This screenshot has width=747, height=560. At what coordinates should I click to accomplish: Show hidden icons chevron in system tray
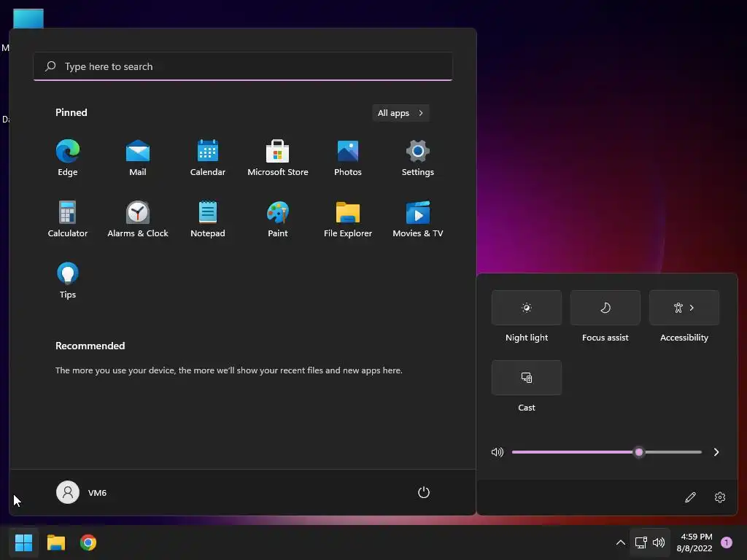coord(620,542)
